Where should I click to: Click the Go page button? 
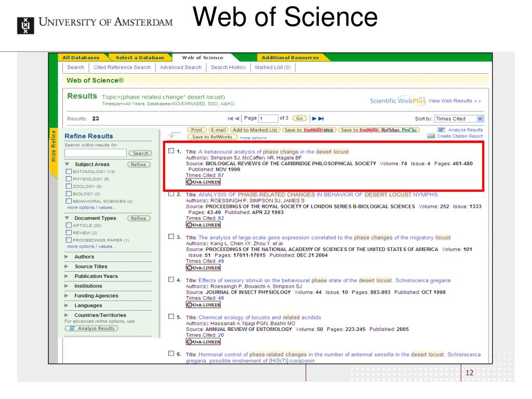point(299,118)
